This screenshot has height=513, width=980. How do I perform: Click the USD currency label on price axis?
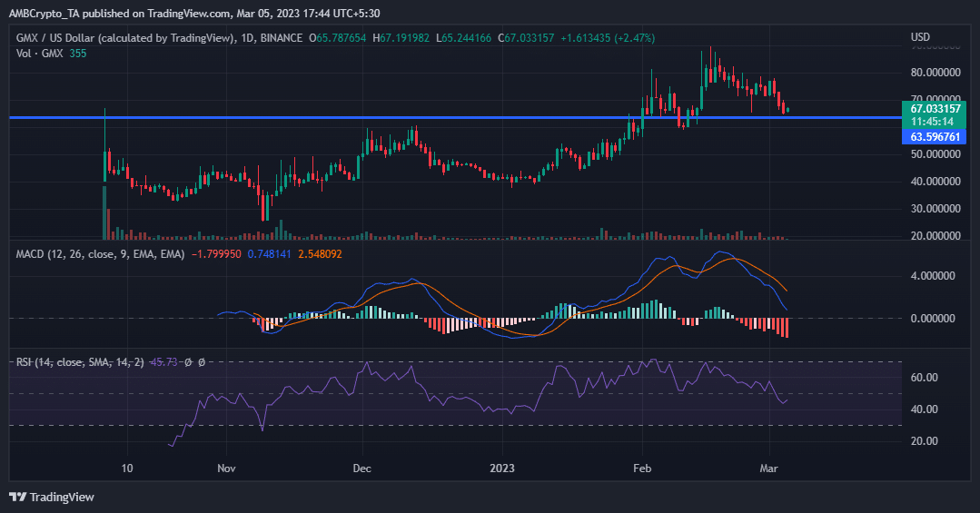coord(920,37)
